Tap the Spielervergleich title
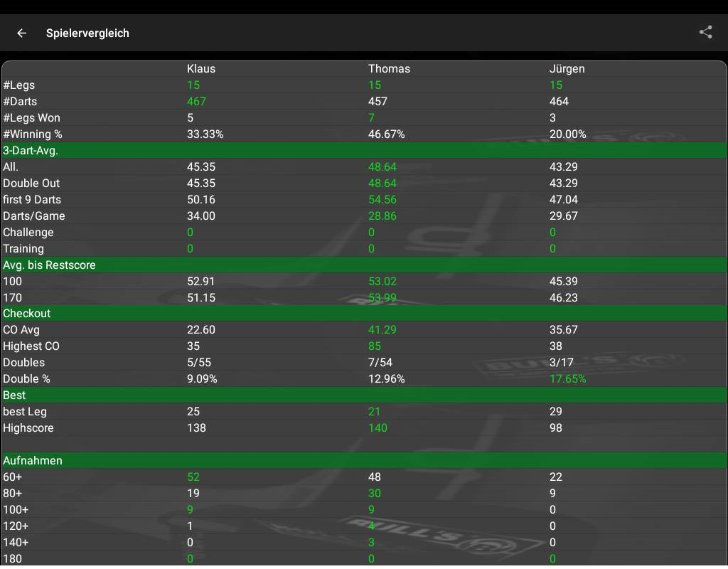 point(87,33)
